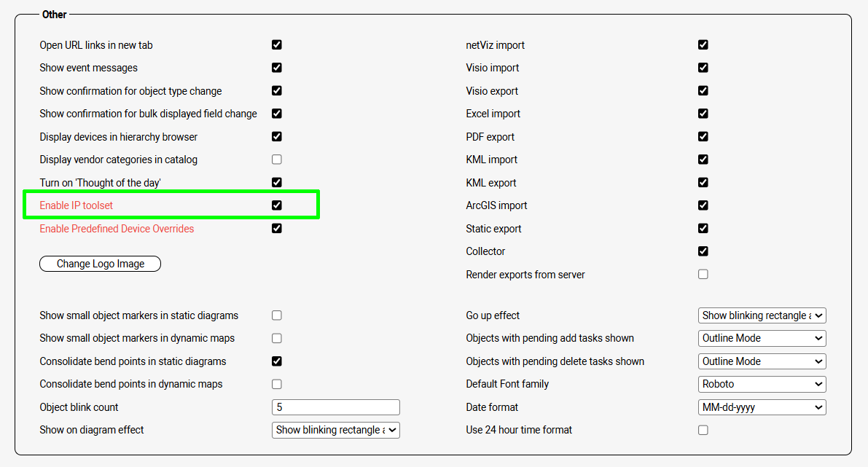
Task: Expand the Go up effect dropdown
Action: coord(762,315)
